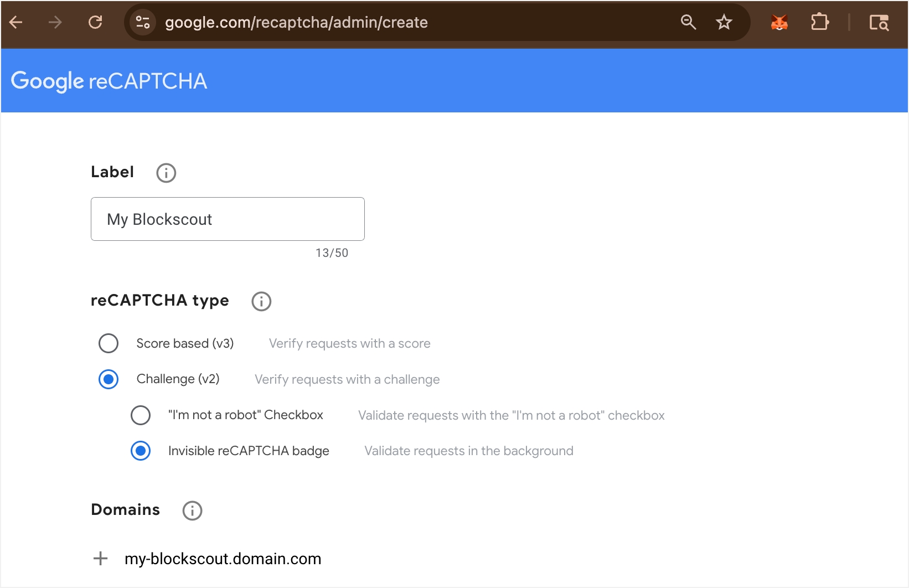The width and height of the screenshot is (909, 588).
Task: Show info tooltip next to reCAPTCHA type
Action: (x=261, y=301)
